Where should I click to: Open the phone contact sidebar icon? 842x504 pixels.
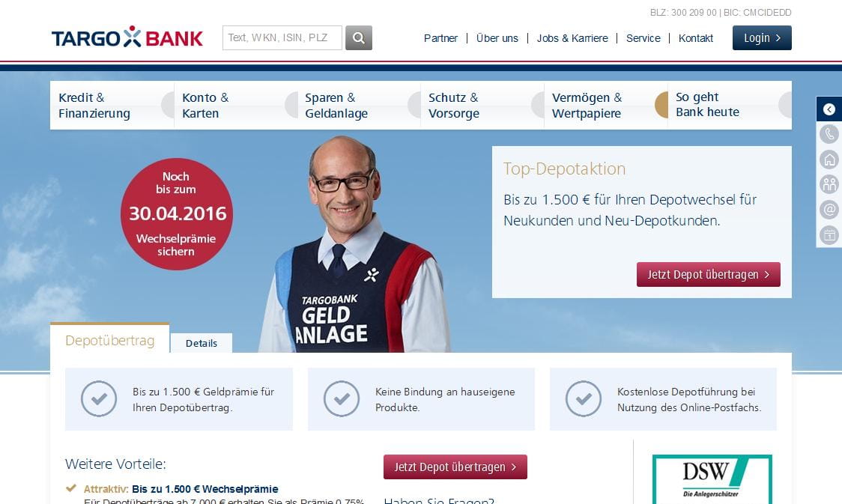pos(829,134)
